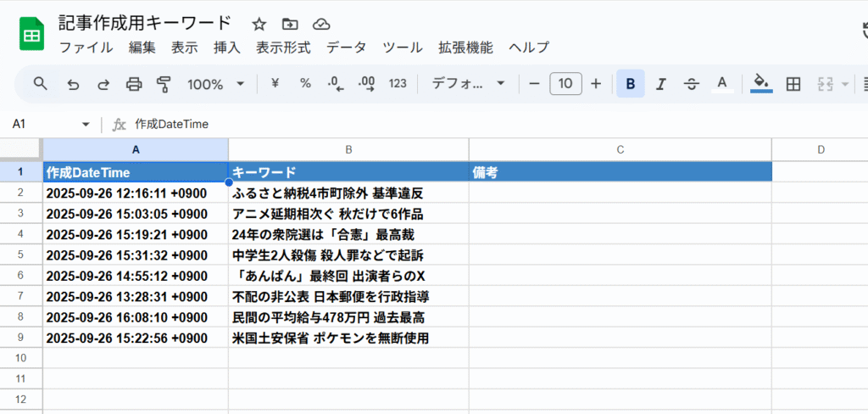
Task: Click the move to folder icon
Action: [x=290, y=24]
